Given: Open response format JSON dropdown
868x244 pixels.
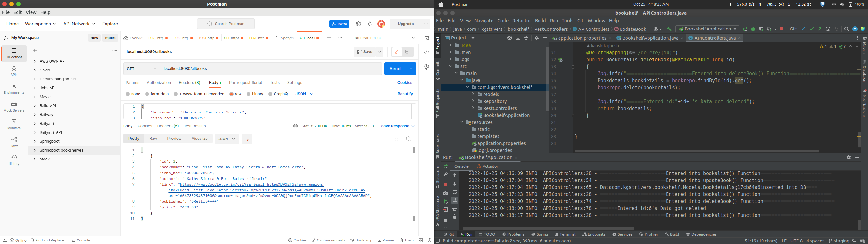Looking at the screenshot, I should [x=227, y=139].
